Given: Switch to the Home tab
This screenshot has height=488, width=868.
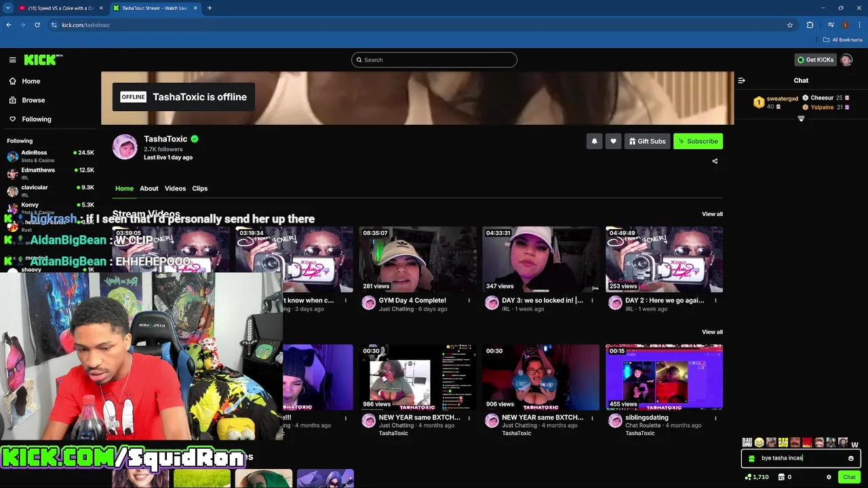Looking at the screenshot, I should (x=124, y=188).
